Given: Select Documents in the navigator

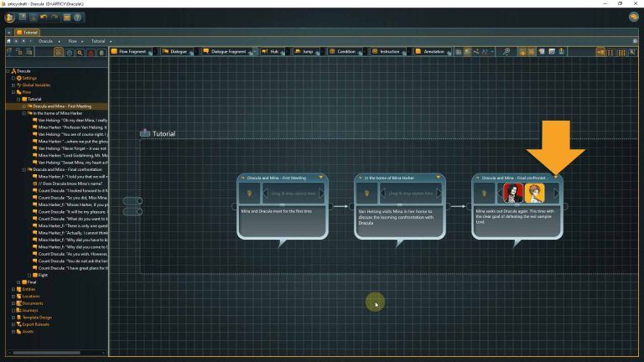Looking at the screenshot, I should click(x=33, y=303).
